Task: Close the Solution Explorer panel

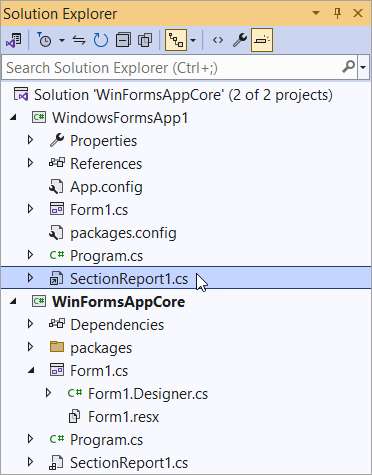Action: 358,13
